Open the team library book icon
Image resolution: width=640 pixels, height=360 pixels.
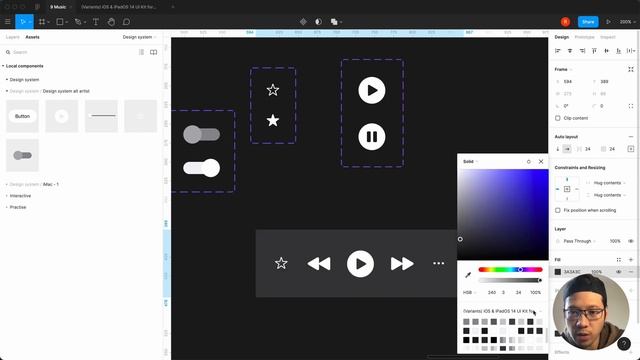[x=153, y=52]
